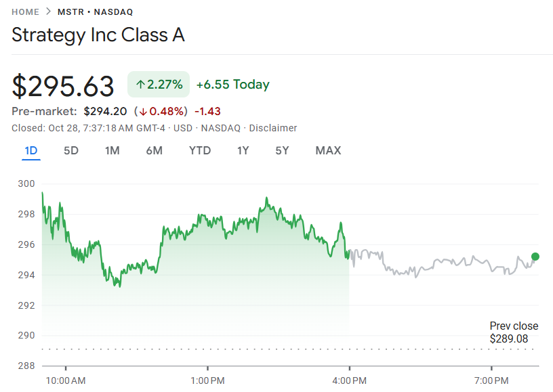This screenshot has height=392, width=553.
Task: Select the 1D time range tab
Action: [x=30, y=150]
